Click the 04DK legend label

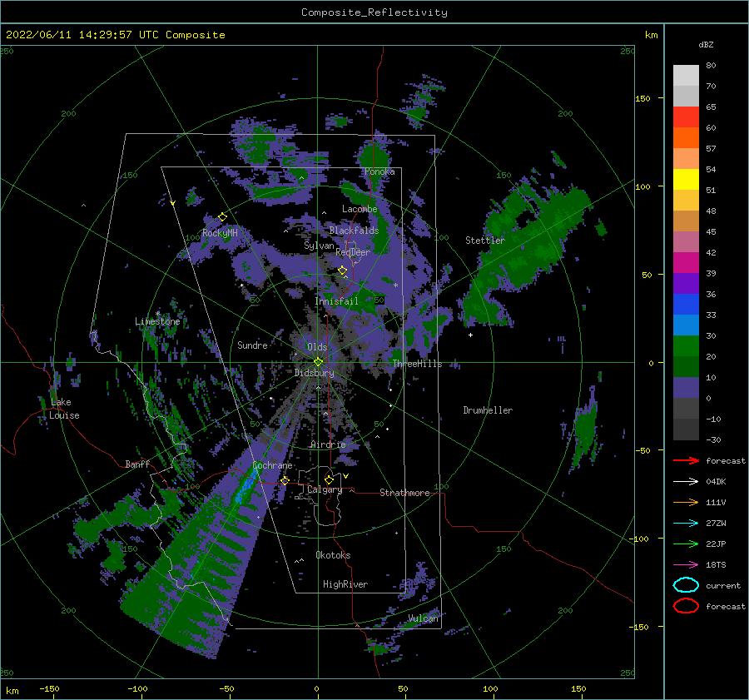[716, 481]
